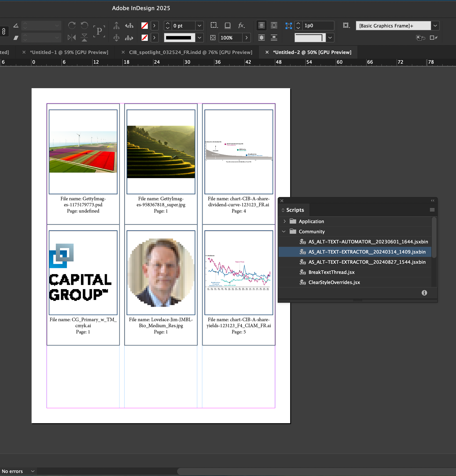
Task: Toggle the constrain proportions chain link
Action: click(x=4, y=31)
